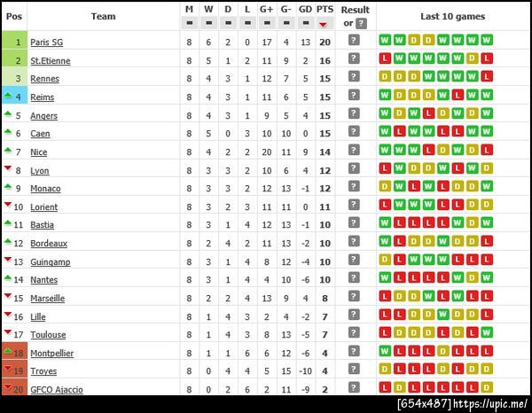The image size is (532, 413).
Task: Click the Last 10 games column header
Action: point(453,16)
